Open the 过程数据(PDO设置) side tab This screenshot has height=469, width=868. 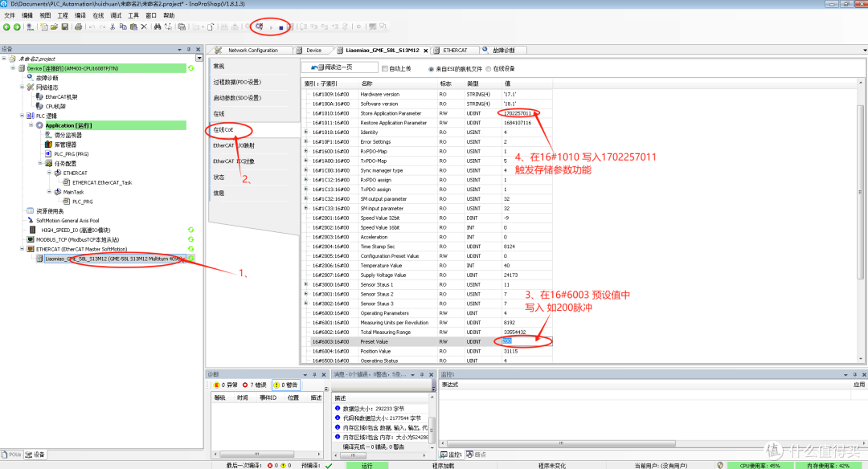coord(237,82)
